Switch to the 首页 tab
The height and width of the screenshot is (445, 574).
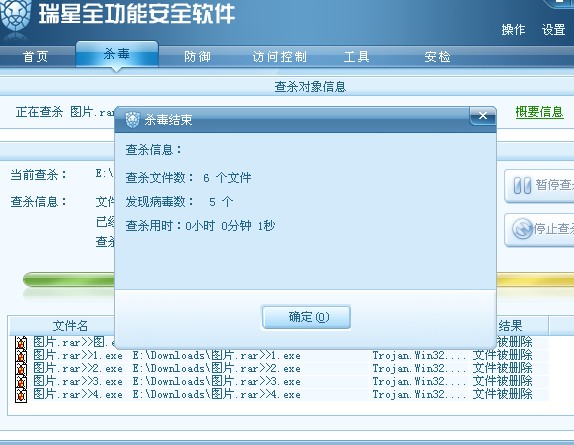35,57
